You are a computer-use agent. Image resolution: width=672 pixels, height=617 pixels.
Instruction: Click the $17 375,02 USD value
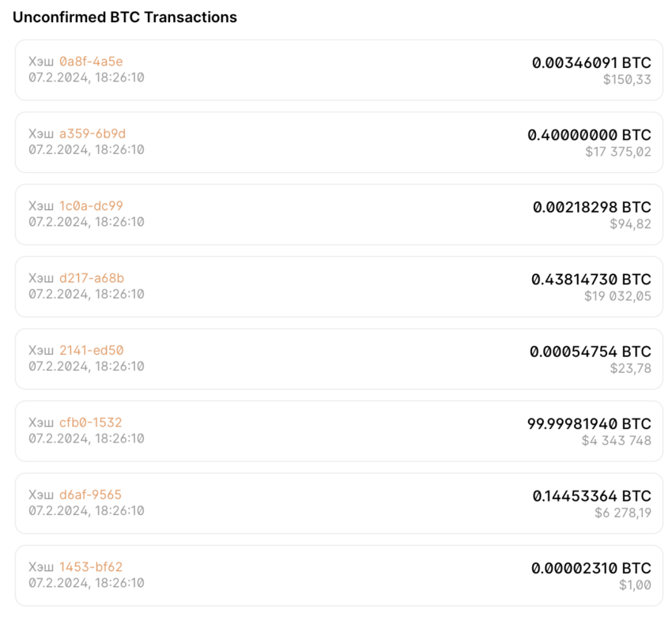click(618, 151)
